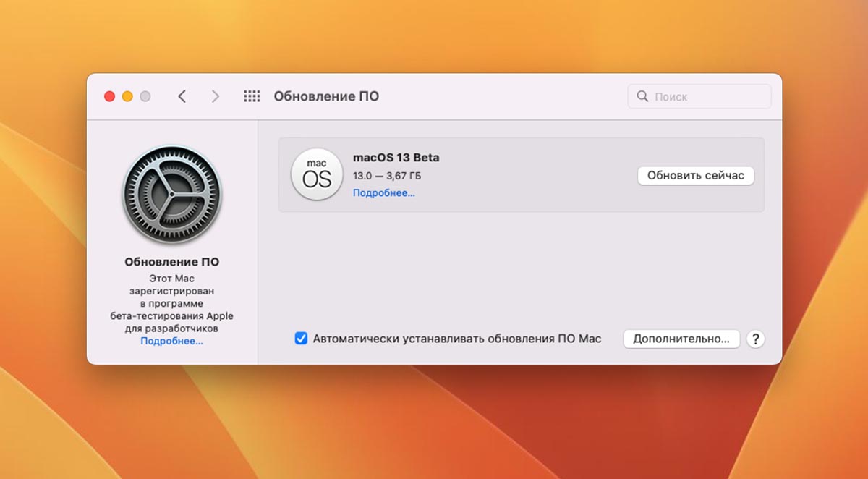Click the macOS installer icon

[316, 174]
